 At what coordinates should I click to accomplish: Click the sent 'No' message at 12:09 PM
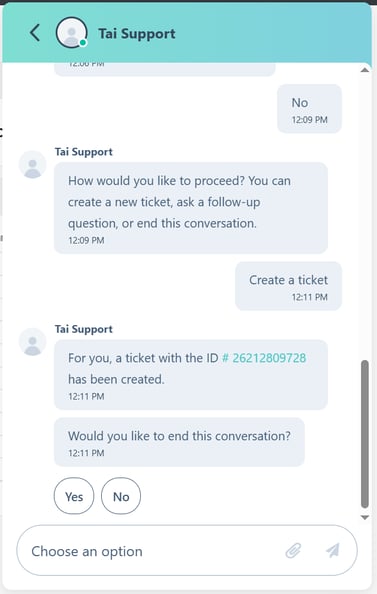309,109
